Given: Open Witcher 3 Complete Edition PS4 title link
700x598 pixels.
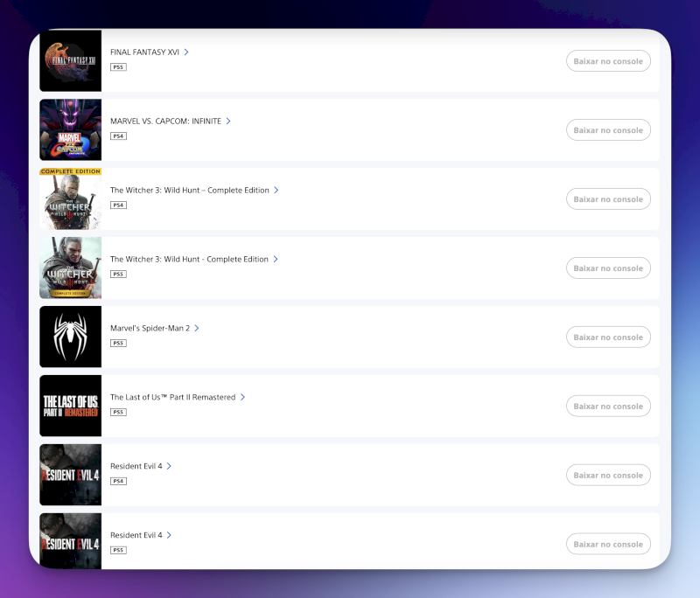Looking at the screenshot, I should [190, 191].
